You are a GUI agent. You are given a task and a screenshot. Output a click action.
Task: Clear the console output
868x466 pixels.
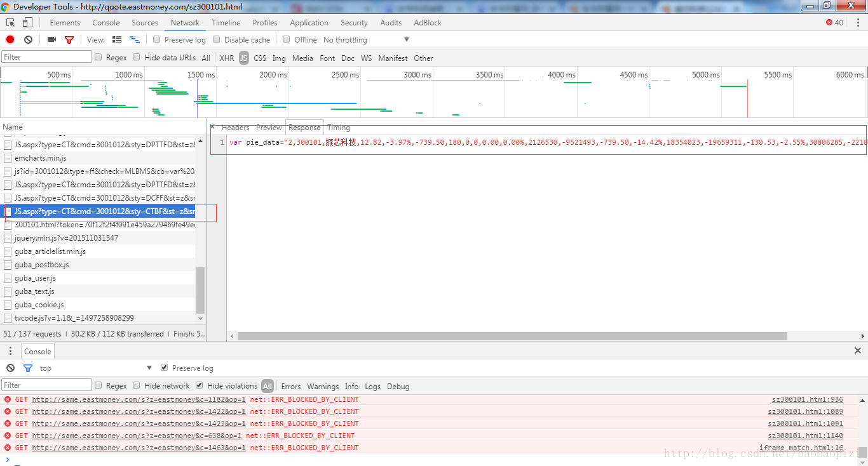tap(10, 368)
